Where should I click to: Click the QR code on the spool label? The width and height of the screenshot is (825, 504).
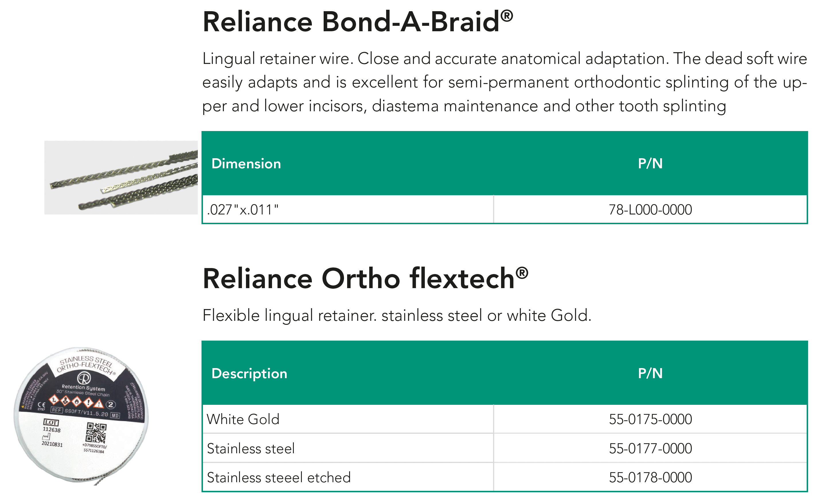96,433
